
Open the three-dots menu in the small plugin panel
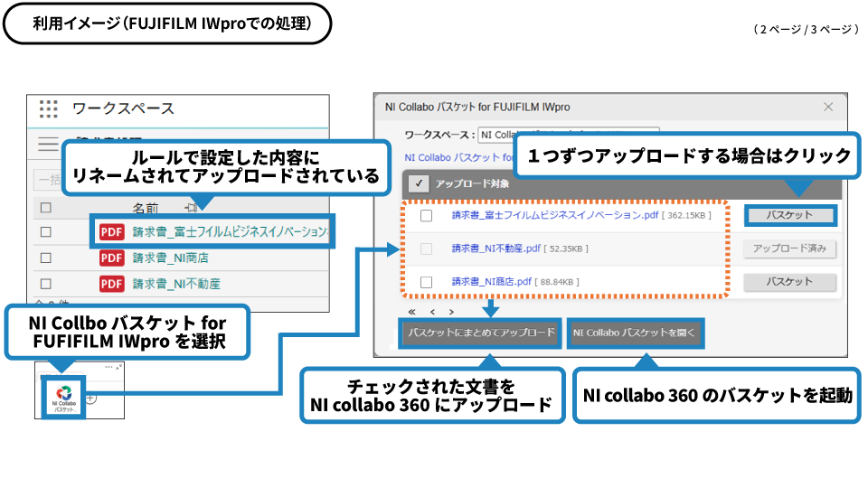click(x=108, y=367)
